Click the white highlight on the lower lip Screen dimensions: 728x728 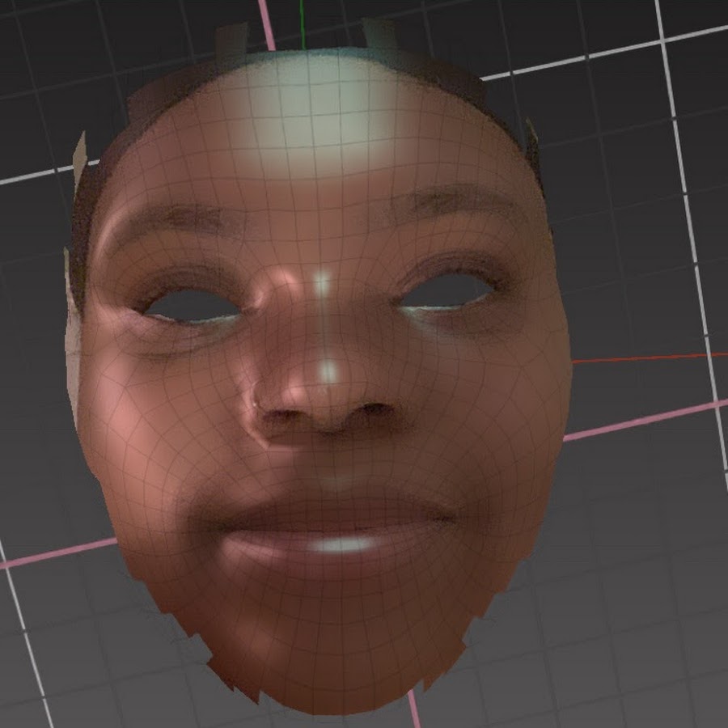point(341,546)
